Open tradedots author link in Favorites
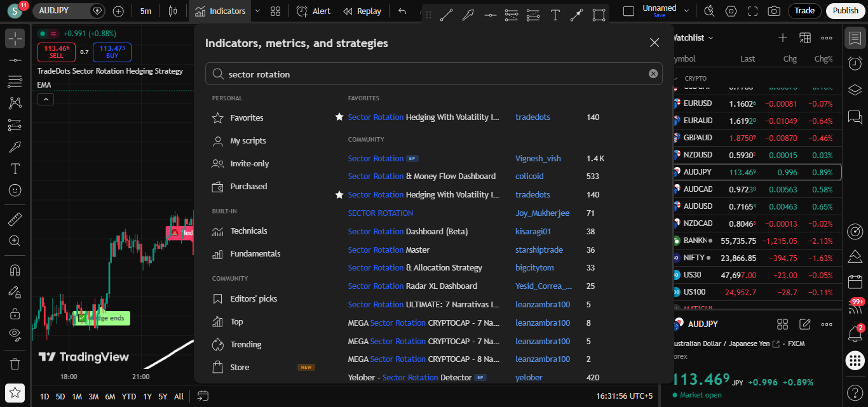 click(532, 117)
